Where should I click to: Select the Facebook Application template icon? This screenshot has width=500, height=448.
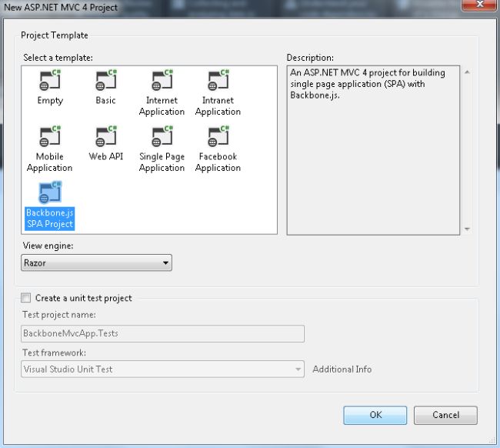click(218, 136)
